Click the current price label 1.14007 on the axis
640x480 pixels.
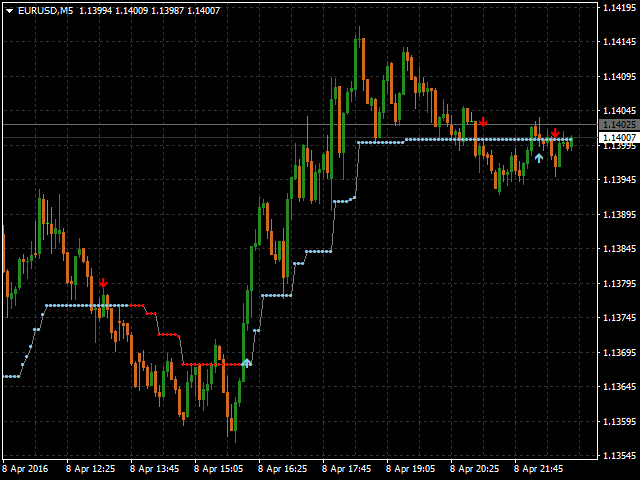coord(619,138)
